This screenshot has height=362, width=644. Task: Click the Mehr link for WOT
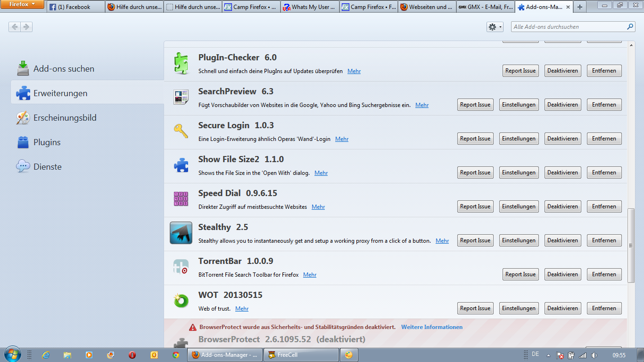pos(242,309)
